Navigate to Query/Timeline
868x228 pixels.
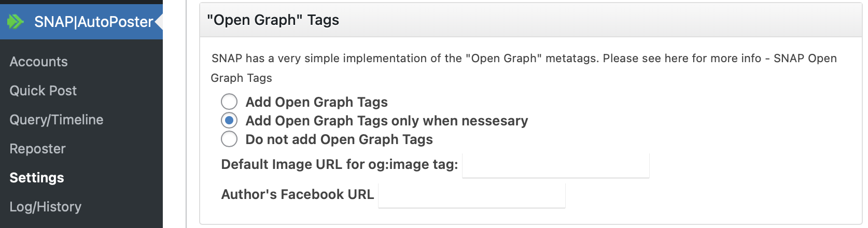point(57,120)
